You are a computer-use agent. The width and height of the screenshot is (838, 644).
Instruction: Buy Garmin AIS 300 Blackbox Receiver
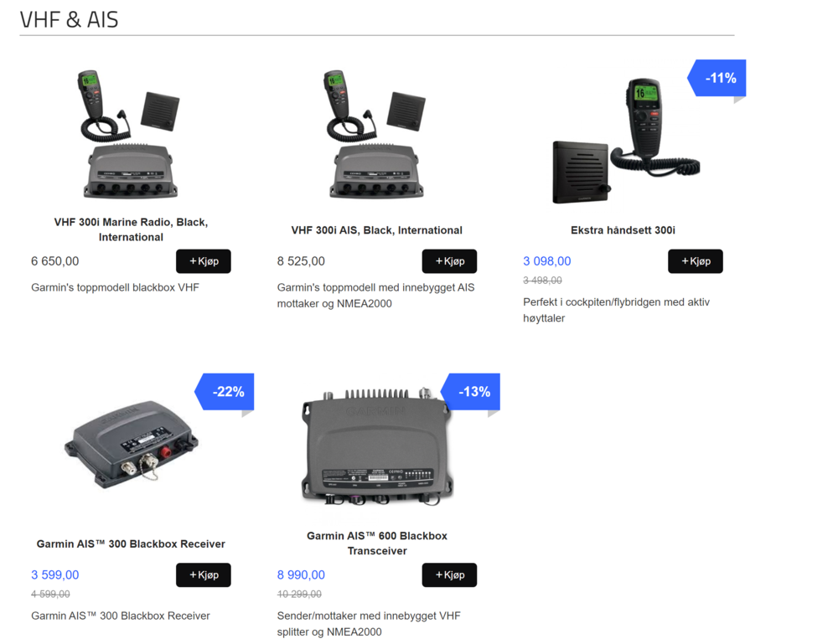(x=203, y=574)
